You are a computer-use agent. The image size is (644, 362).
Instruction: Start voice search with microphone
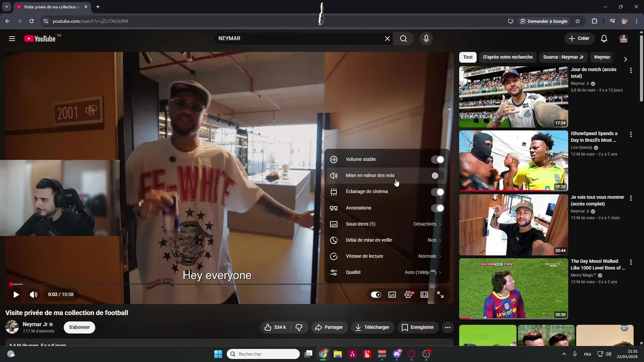(x=427, y=39)
